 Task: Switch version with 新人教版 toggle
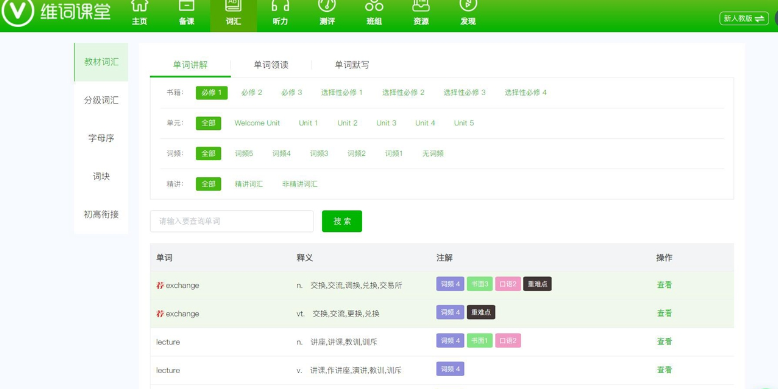click(x=744, y=18)
